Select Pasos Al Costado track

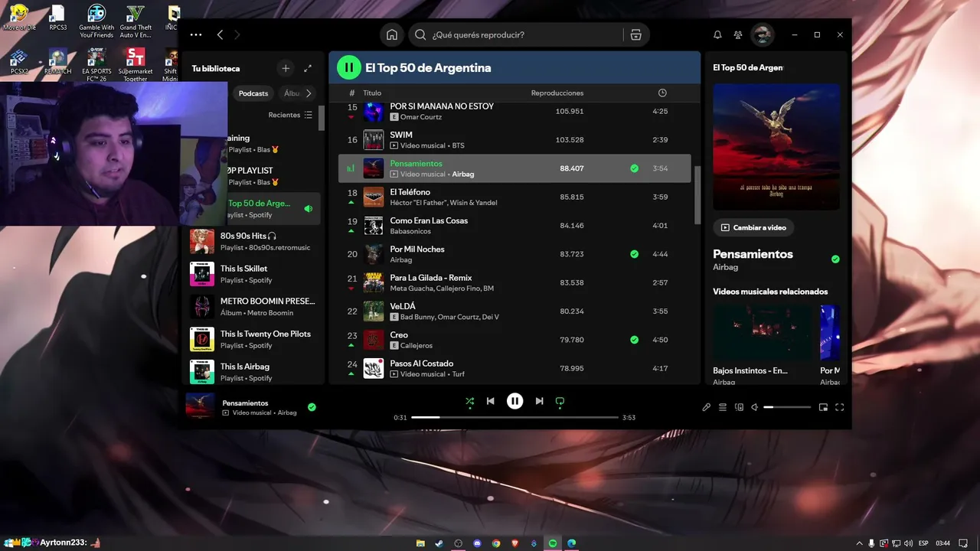coord(514,369)
